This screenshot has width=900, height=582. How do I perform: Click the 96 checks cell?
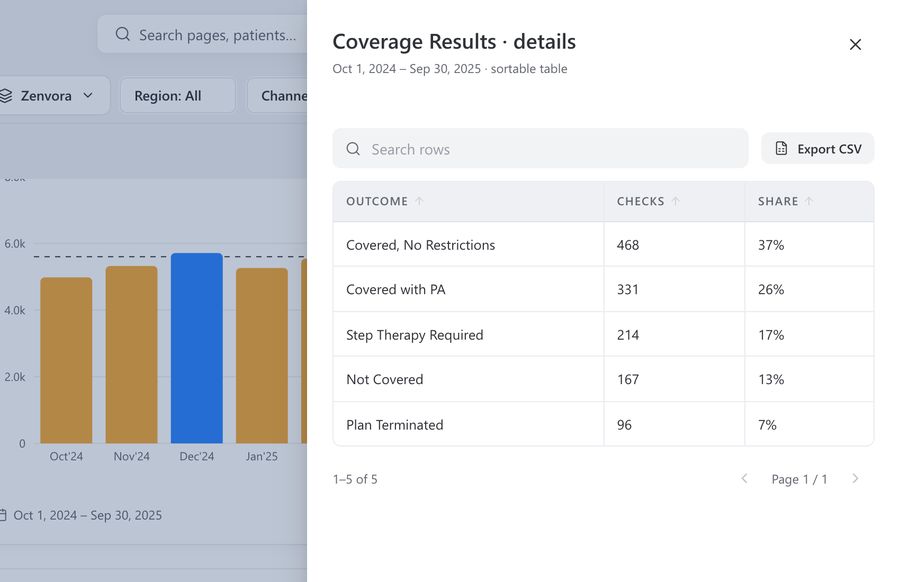click(x=674, y=424)
